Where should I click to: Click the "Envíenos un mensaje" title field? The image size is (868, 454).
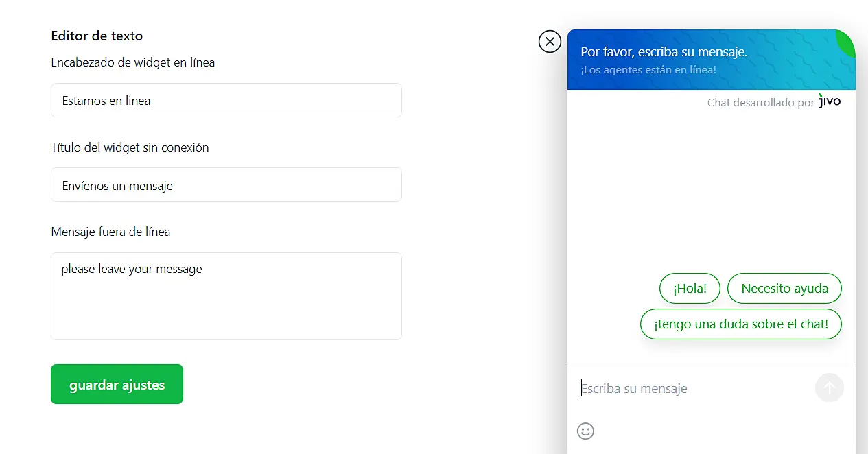click(x=226, y=185)
